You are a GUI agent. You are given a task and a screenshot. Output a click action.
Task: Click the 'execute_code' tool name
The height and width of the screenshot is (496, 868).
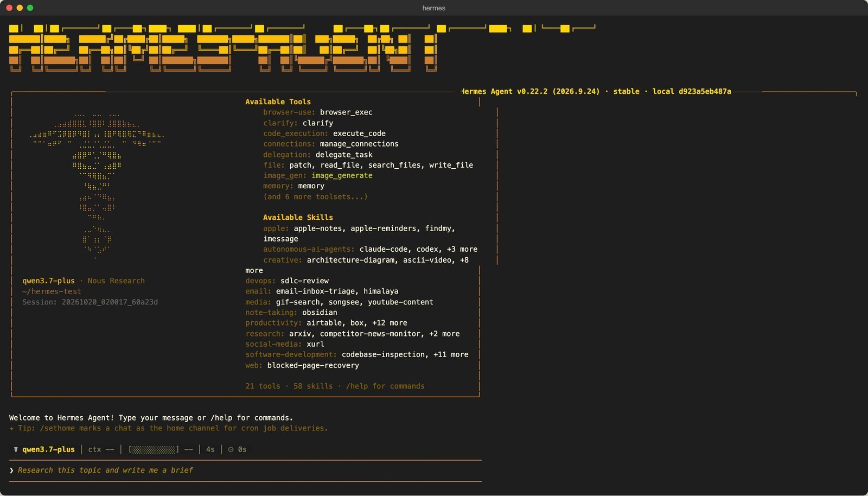click(x=359, y=133)
